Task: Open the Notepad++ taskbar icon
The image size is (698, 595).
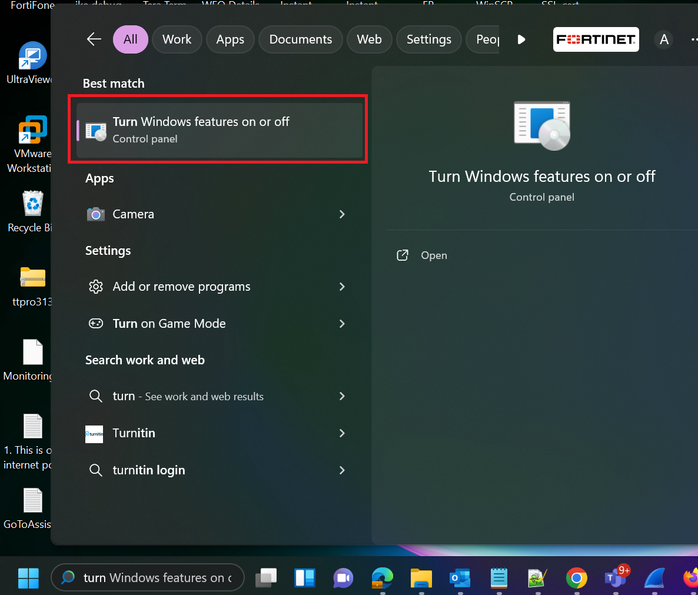Action: click(x=537, y=578)
